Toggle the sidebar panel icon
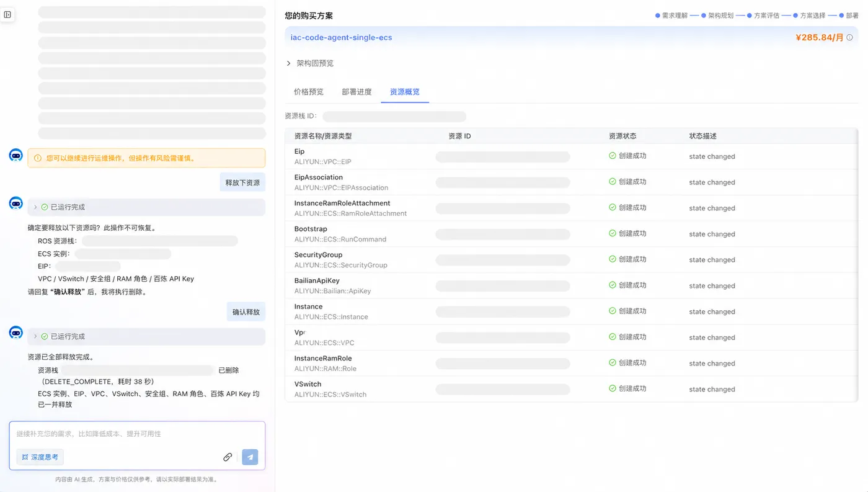The width and height of the screenshot is (868, 492). point(7,14)
